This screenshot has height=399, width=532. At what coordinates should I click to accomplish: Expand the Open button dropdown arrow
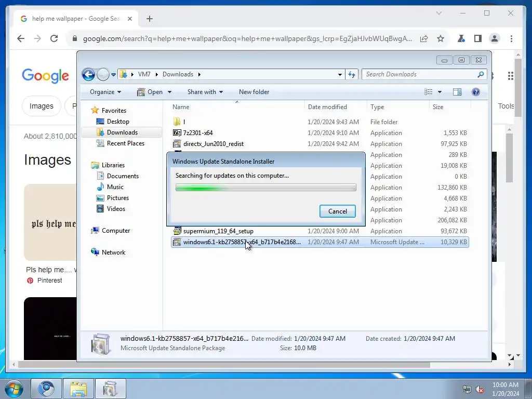[170, 92]
